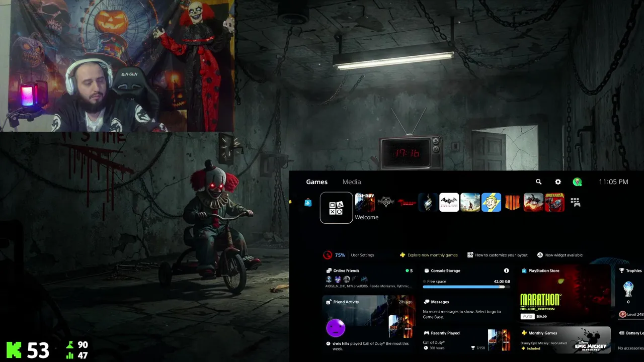Click the '42.03 GB' free space value
The image size is (644, 362).
[x=502, y=282]
